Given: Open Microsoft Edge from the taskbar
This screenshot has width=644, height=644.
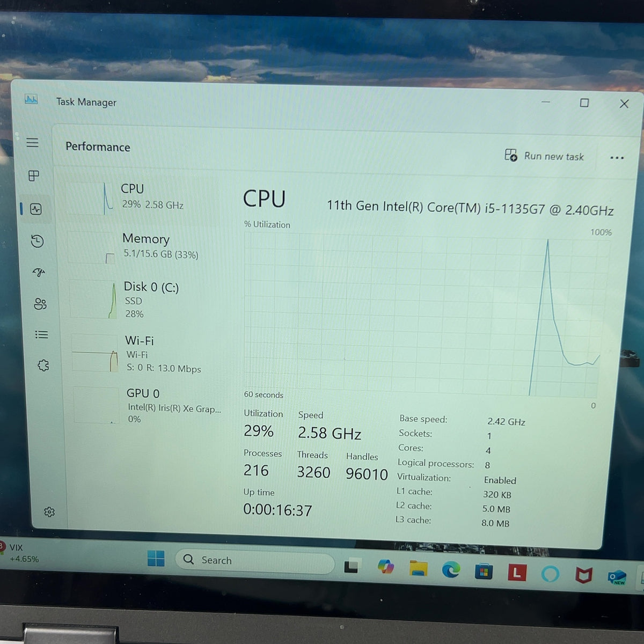Looking at the screenshot, I should coord(451,570).
